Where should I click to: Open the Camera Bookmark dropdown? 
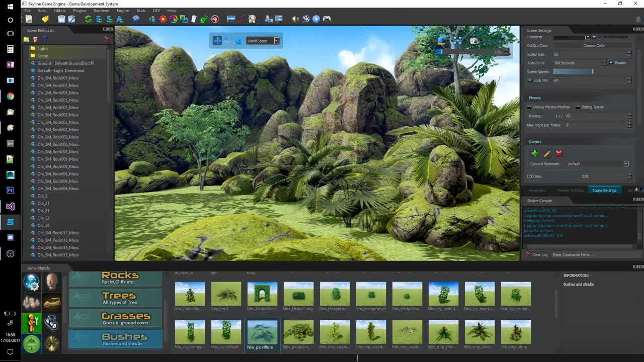click(626, 163)
